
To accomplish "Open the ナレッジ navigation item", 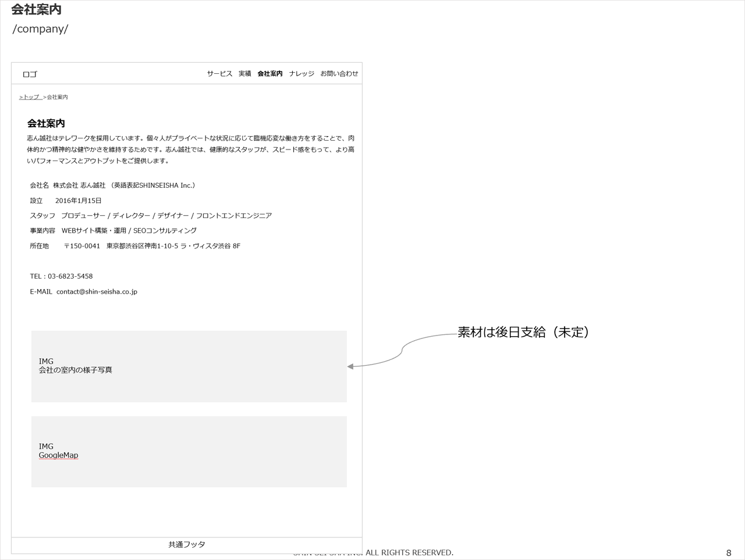I will coord(301,74).
